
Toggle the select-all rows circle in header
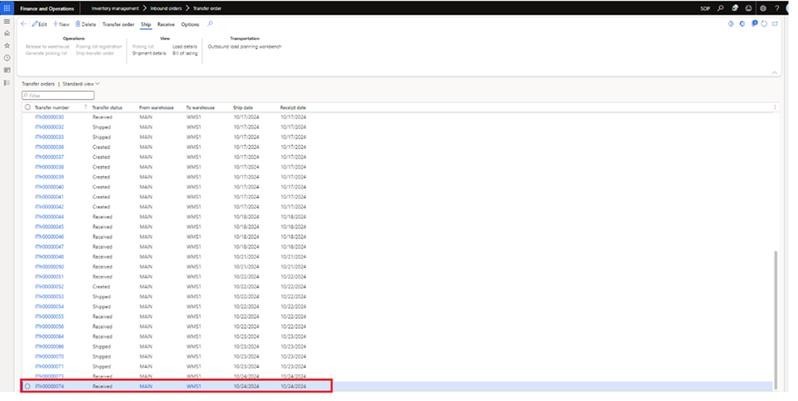[x=27, y=107]
